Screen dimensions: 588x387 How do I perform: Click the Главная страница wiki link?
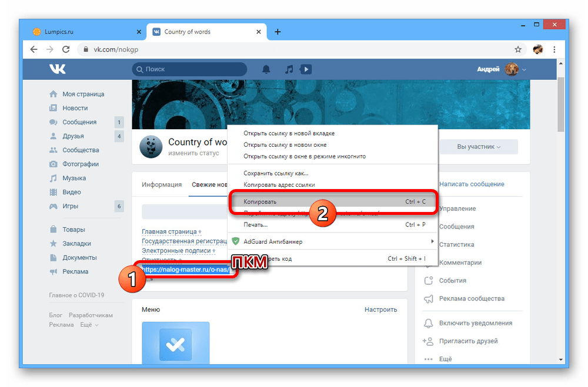point(169,231)
